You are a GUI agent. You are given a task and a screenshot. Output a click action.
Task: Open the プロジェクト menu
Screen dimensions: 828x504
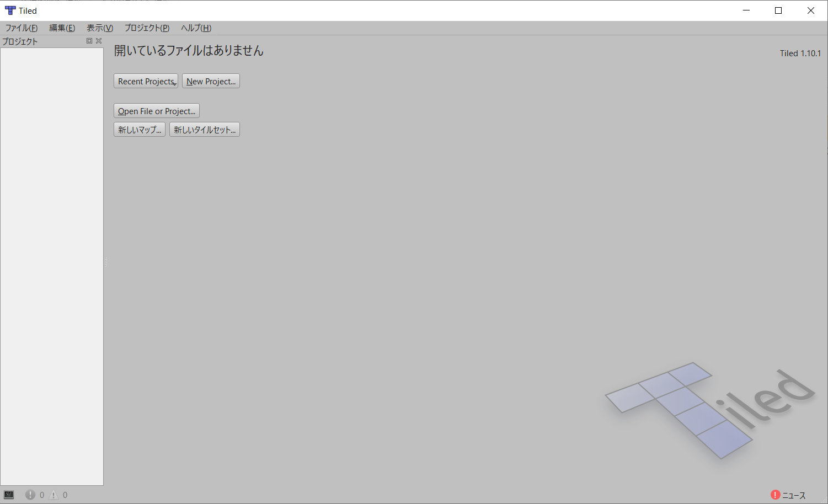point(146,28)
